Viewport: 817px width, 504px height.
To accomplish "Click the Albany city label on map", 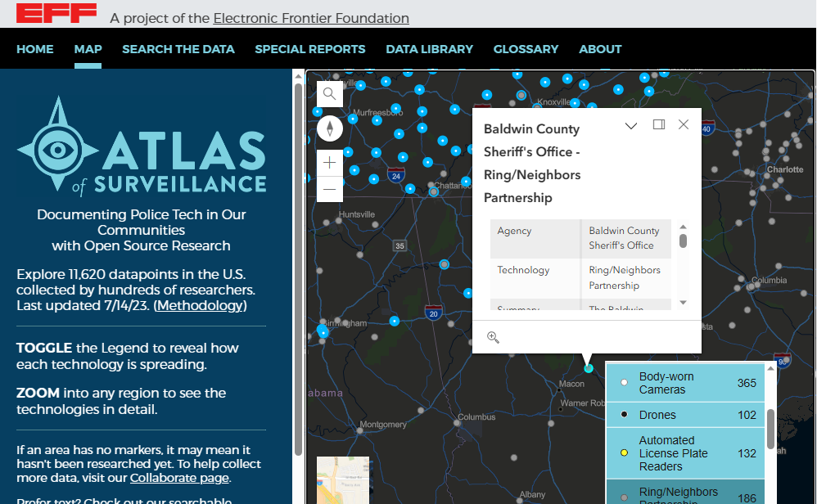I will 532,494.
